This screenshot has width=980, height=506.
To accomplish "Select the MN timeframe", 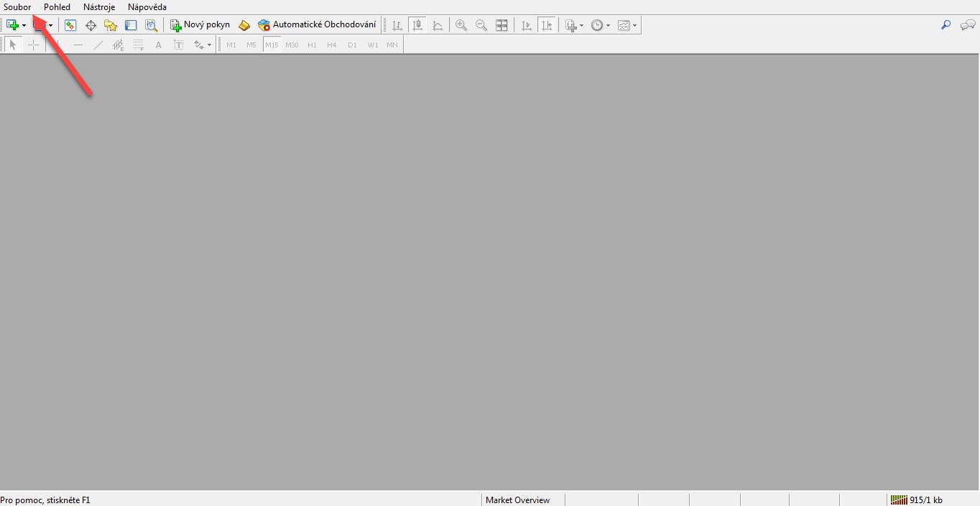I will pyautogui.click(x=392, y=45).
